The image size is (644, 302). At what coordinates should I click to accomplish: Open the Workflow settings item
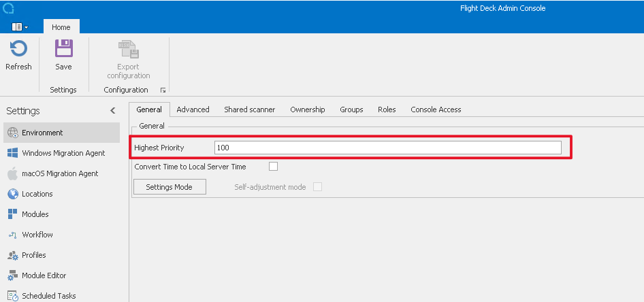click(61, 235)
